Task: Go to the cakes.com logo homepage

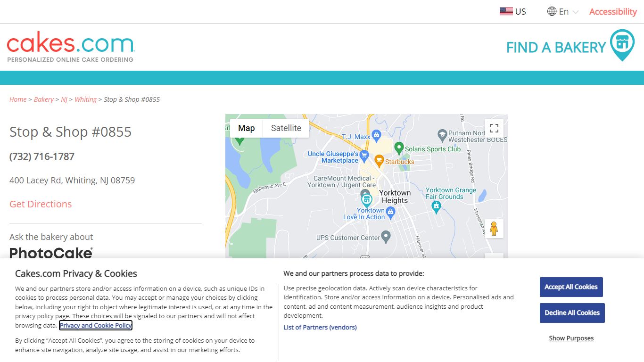Action: click(71, 47)
